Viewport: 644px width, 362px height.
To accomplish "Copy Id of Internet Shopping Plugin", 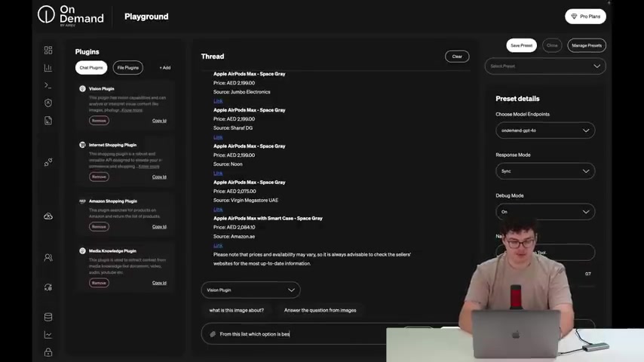I will coord(159,177).
